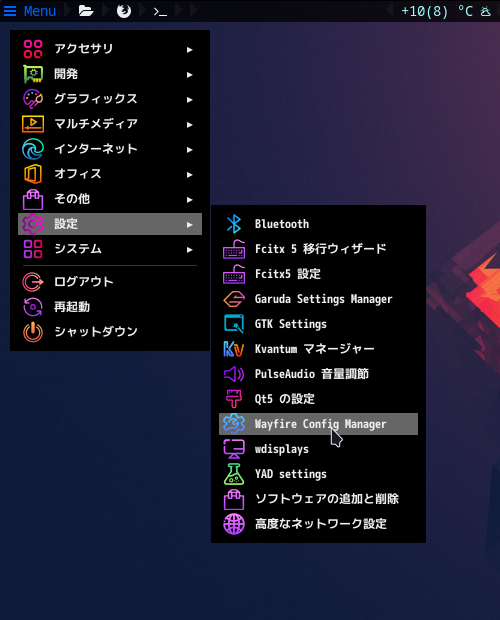Expand the システム submenu arrow

190,250
